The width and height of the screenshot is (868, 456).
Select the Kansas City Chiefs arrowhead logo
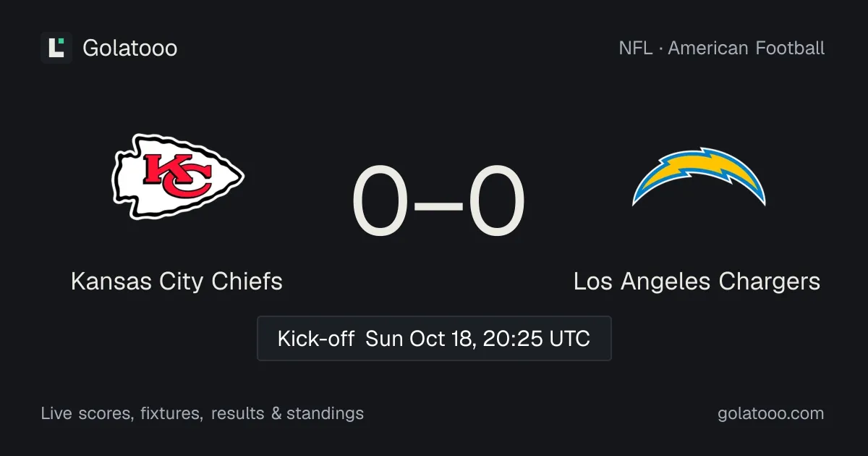point(177,177)
